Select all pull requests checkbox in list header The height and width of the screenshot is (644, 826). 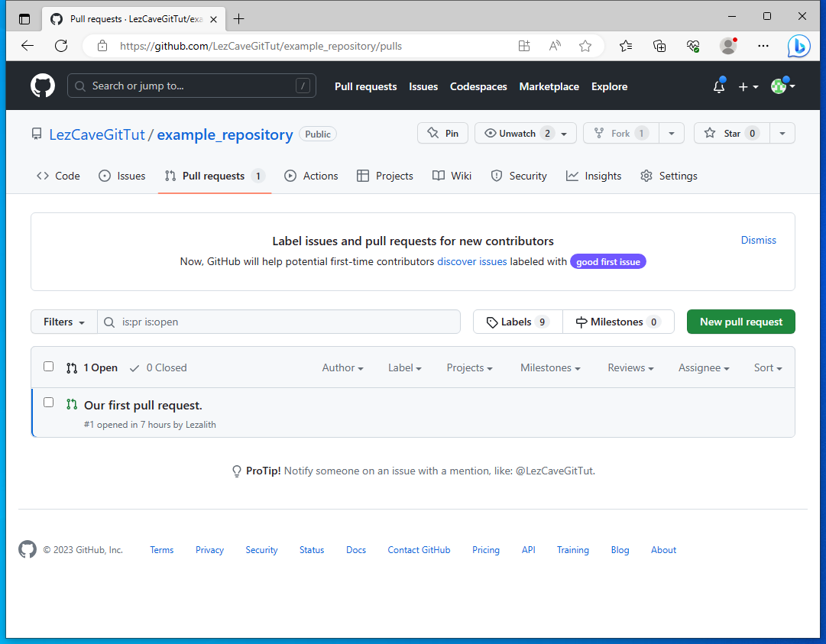pos(48,367)
